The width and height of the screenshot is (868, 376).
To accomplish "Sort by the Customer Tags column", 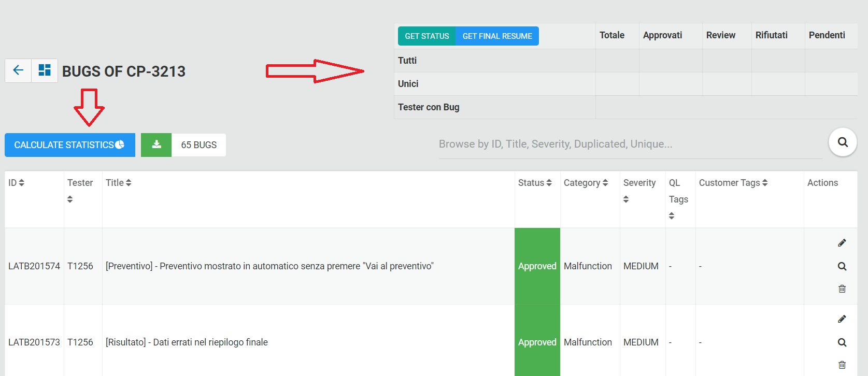I will tap(733, 183).
